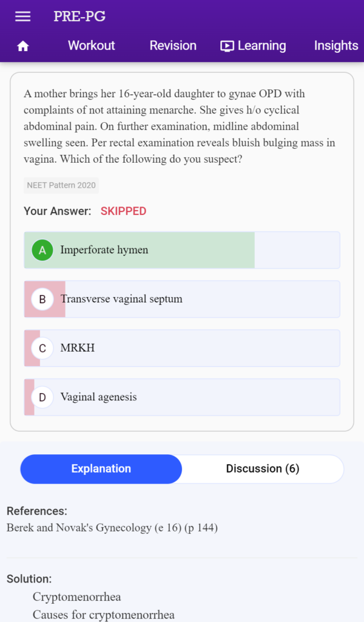Open Discussion (6) comments

tap(263, 469)
